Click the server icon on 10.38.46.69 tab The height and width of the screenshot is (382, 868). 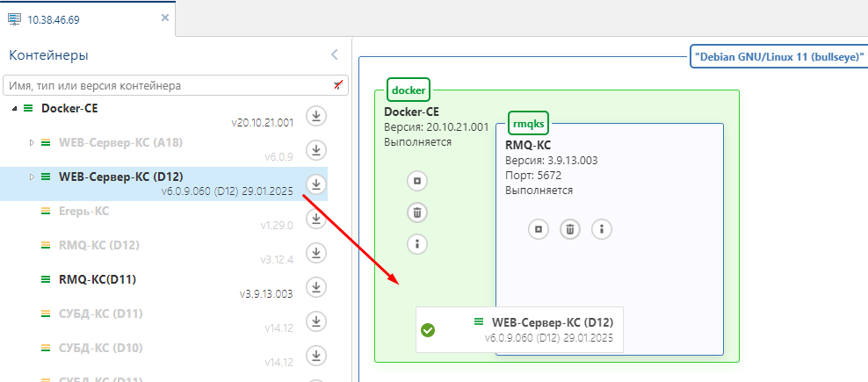pos(14,18)
